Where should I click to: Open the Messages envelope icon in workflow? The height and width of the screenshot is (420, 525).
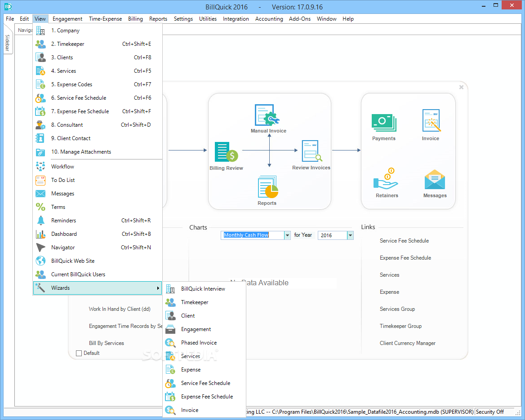click(x=435, y=180)
